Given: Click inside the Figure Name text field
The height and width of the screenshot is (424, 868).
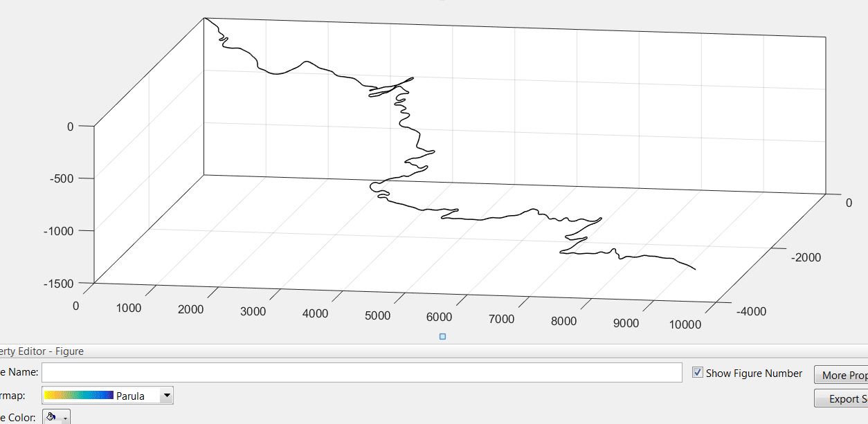Looking at the screenshot, I should (361, 373).
